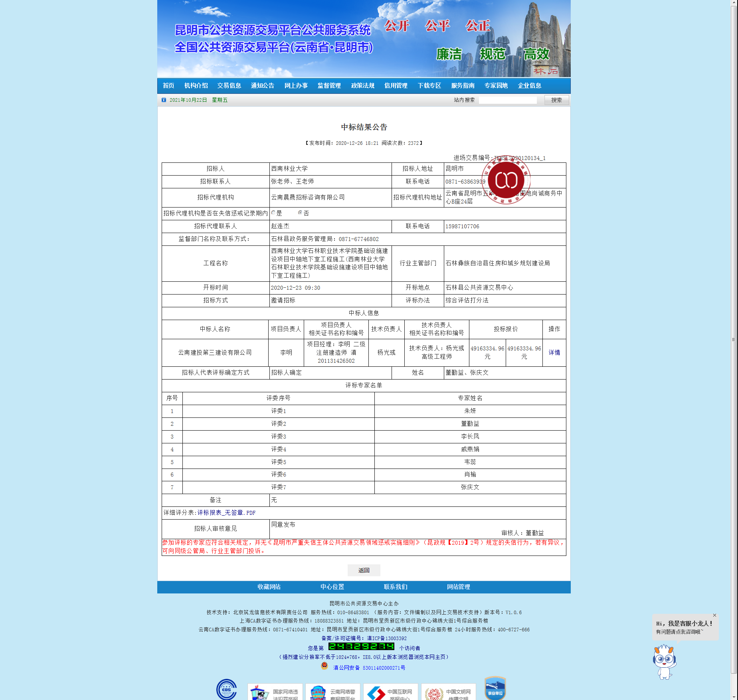
Task: Click the green visitor counter display
Action: click(x=361, y=647)
